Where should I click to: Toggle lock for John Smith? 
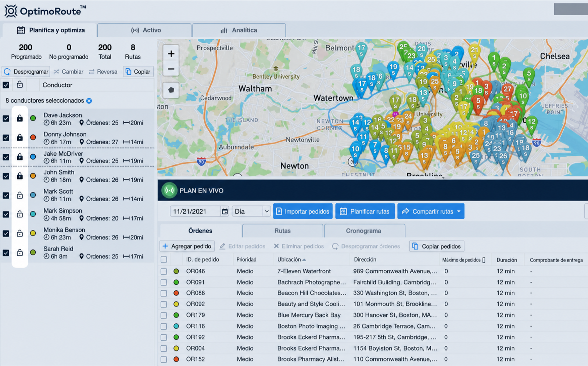[x=20, y=176]
